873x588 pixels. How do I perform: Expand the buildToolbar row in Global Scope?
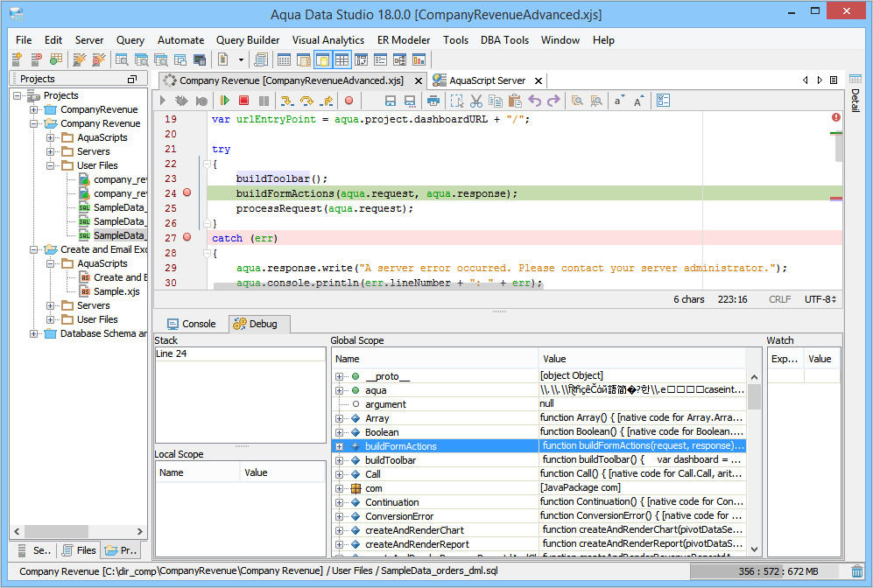[339, 460]
